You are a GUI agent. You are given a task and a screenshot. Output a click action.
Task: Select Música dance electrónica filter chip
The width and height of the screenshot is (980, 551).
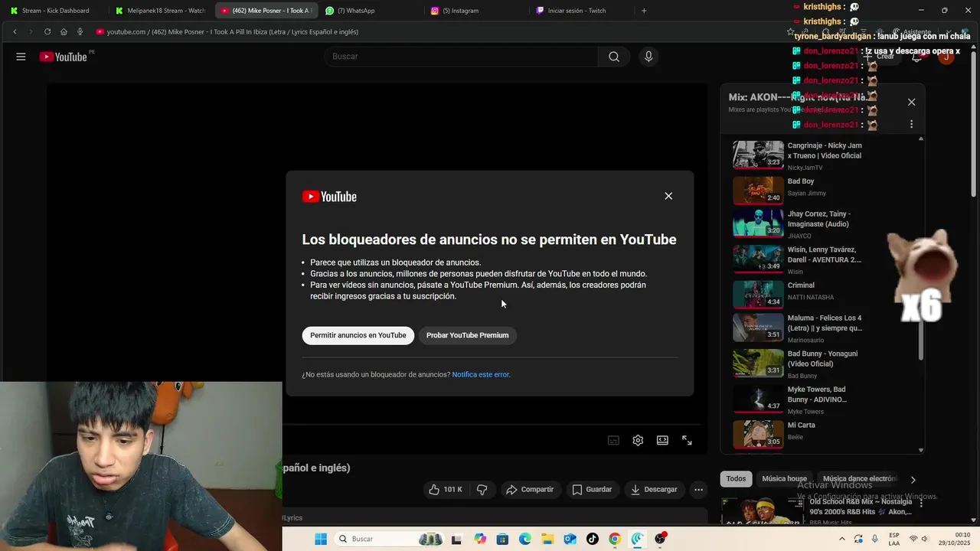pos(859,479)
